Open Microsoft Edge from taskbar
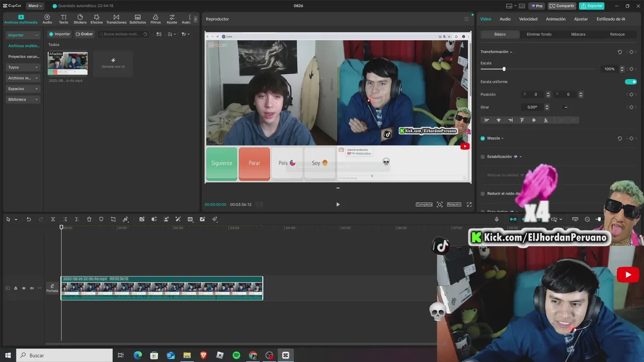Image resolution: width=644 pixels, height=362 pixels. [x=137, y=355]
